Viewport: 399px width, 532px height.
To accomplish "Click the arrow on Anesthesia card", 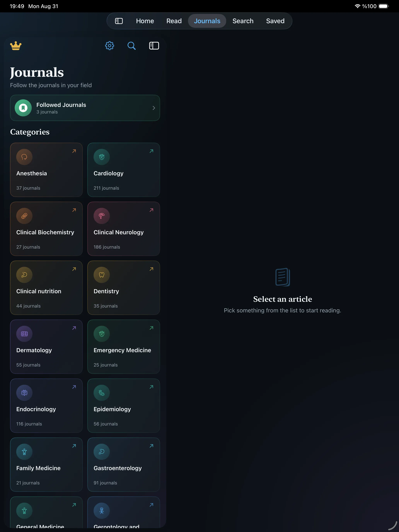I will (x=74, y=151).
